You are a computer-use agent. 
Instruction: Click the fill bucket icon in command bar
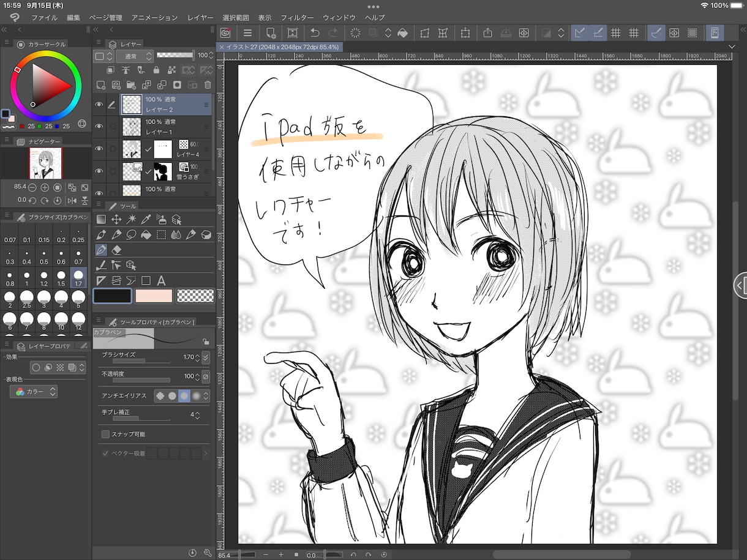pos(402,33)
